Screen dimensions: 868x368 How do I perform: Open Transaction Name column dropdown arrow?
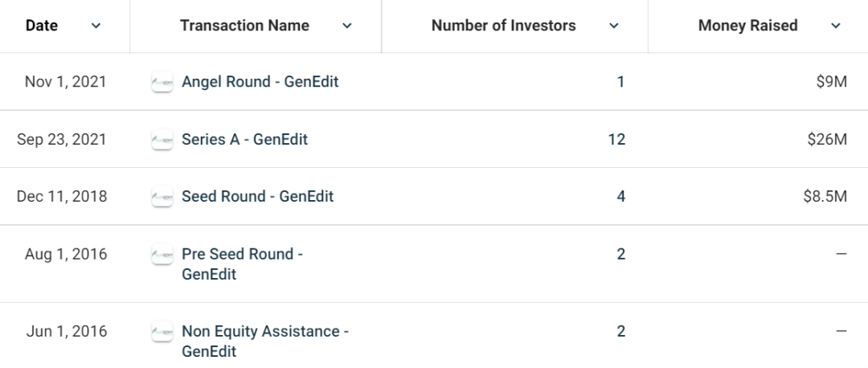point(347,26)
